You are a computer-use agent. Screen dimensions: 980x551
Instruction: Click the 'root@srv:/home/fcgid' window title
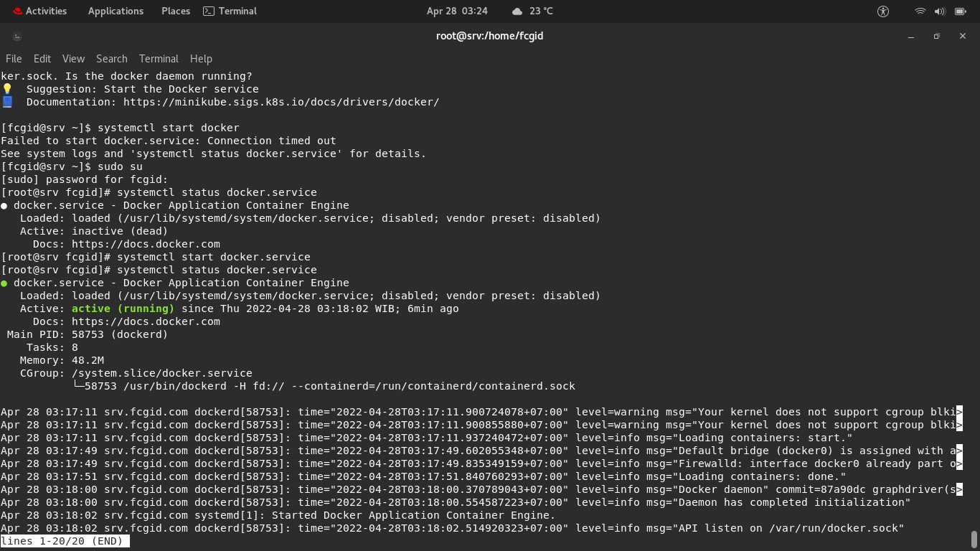[490, 36]
